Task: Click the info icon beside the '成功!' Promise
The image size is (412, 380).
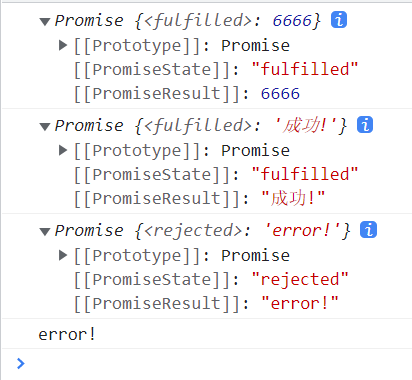Action: (x=365, y=125)
